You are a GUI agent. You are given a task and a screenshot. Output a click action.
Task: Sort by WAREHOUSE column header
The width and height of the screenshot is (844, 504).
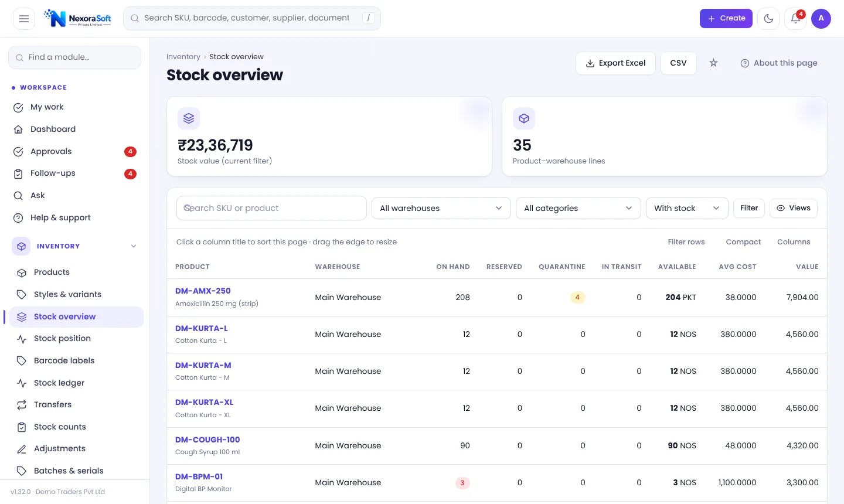tap(338, 267)
